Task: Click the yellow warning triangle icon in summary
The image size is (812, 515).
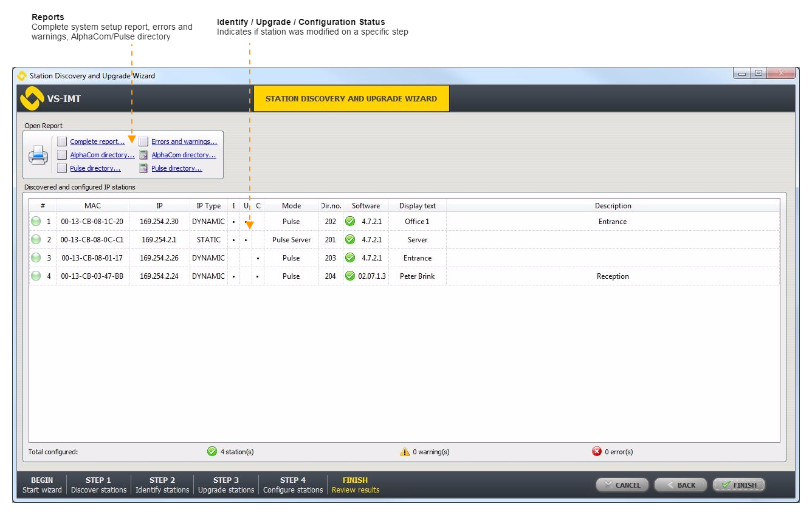Action: 405,452
